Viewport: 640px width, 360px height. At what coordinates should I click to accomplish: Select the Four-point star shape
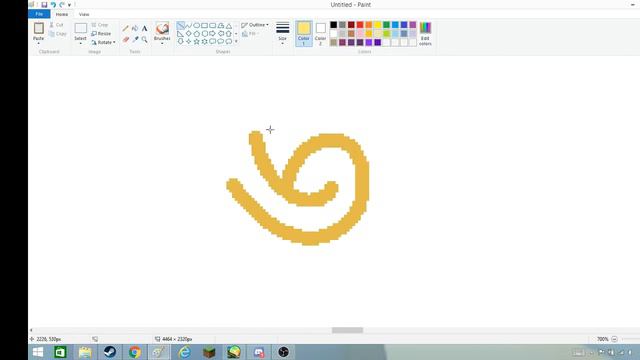click(x=189, y=41)
